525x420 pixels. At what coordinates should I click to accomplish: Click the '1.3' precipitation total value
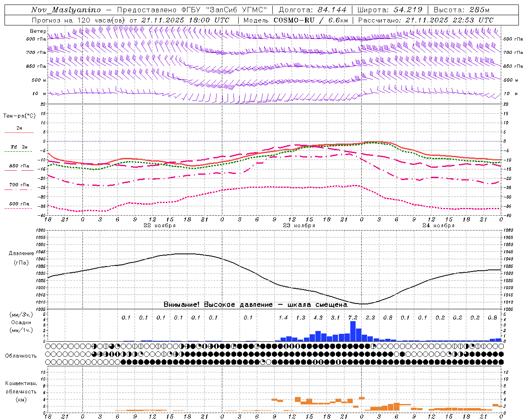click(x=301, y=318)
